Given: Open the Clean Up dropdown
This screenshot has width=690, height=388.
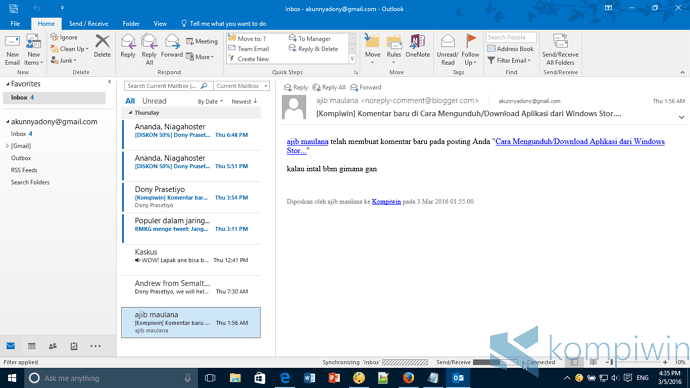Looking at the screenshot, I should point(70,49).
